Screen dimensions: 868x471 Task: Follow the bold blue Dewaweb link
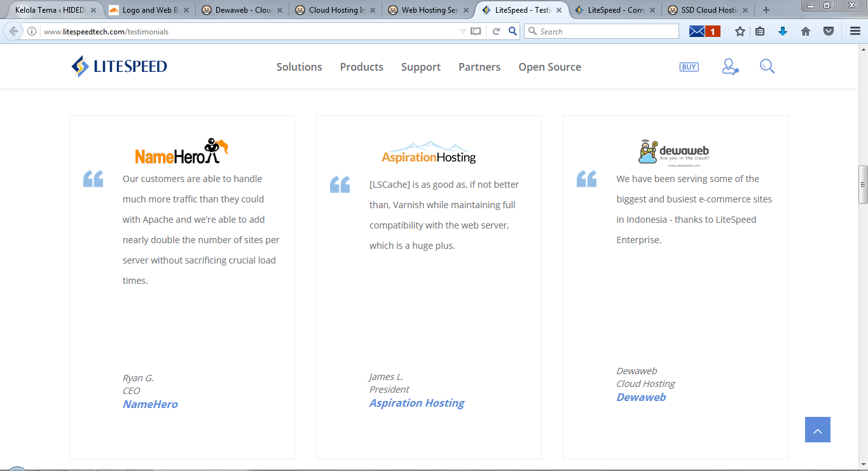pyautogui.click(x=641, y=397)
